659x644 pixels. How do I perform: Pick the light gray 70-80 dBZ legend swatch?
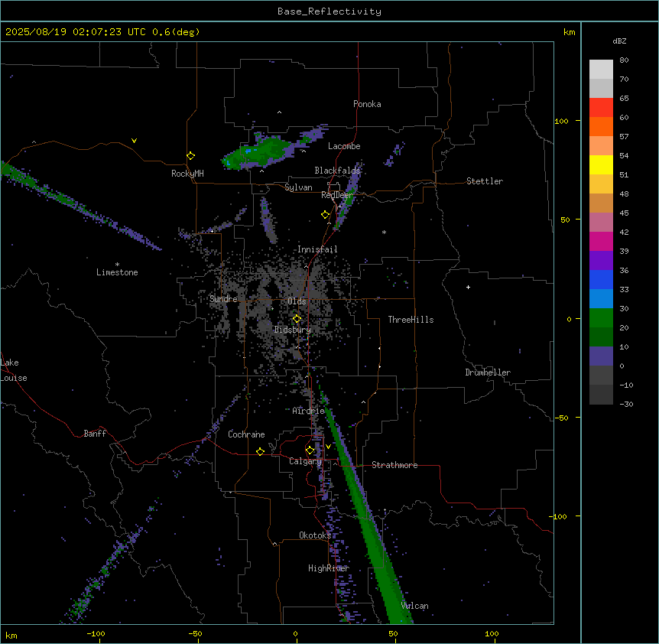point(601,70)
